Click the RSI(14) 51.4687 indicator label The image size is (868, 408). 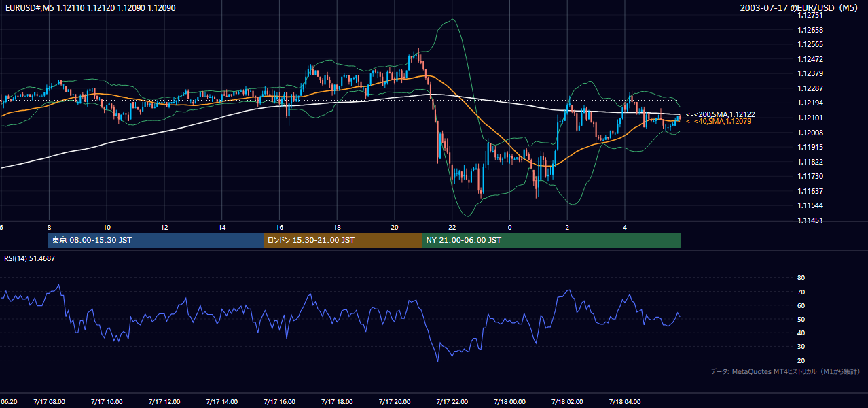tap(30, 258)
